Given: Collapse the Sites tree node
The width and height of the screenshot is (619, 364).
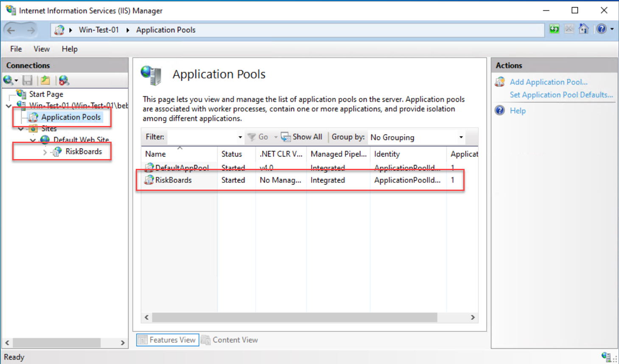Looking at the screenshot, I should (21, 129).
